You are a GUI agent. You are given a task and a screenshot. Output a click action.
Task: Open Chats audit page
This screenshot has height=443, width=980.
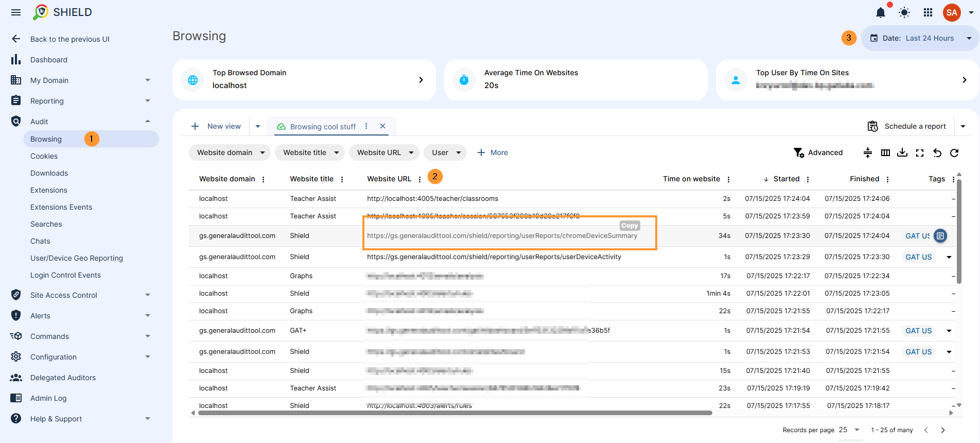pos(40,241)
